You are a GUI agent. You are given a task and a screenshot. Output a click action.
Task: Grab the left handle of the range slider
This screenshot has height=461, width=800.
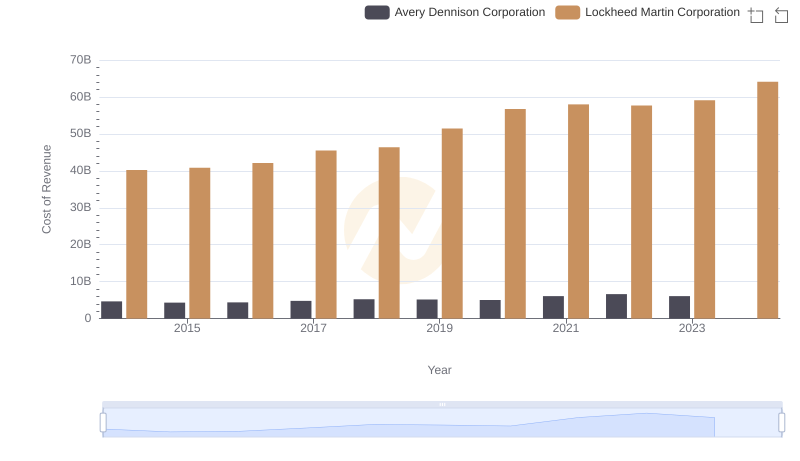click(103, 423)
